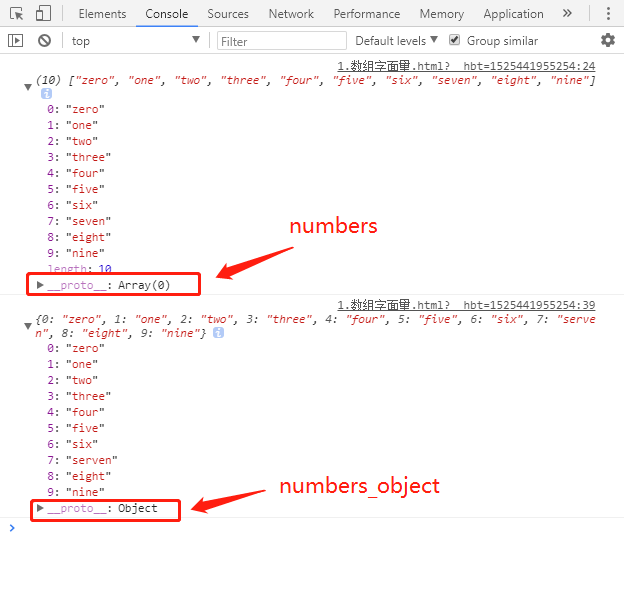Select object entry 7: "serven"
624x601 pixels.
(x=82, y=460)
